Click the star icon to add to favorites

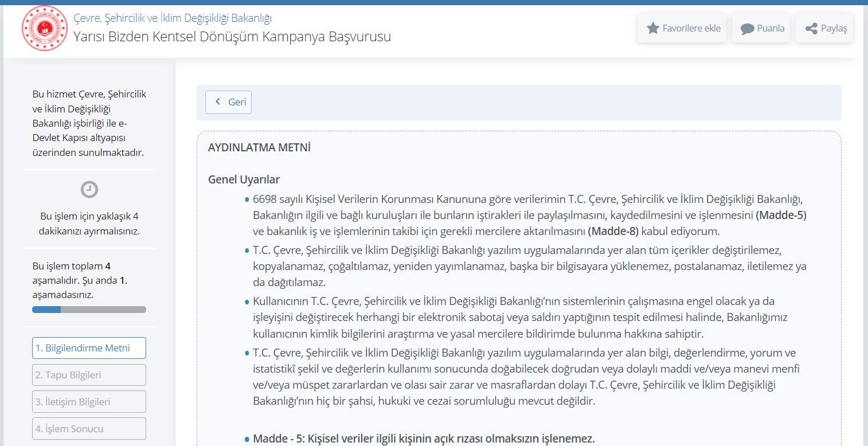[x=652, y=28]
